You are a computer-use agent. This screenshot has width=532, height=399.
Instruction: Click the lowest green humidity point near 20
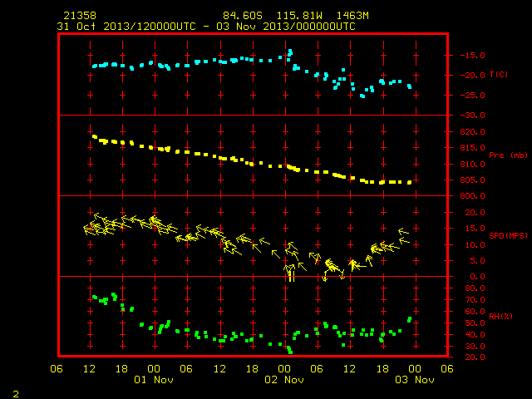click(x=290, y=352)
